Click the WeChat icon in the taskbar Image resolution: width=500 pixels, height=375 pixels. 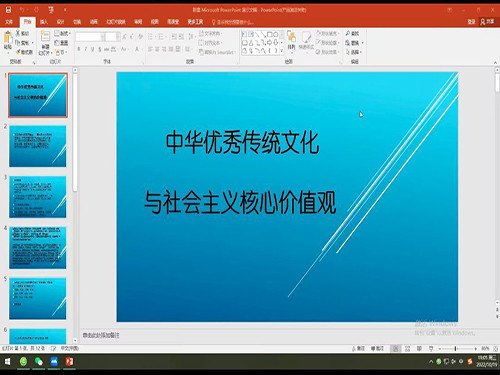(x=39, y=361)
